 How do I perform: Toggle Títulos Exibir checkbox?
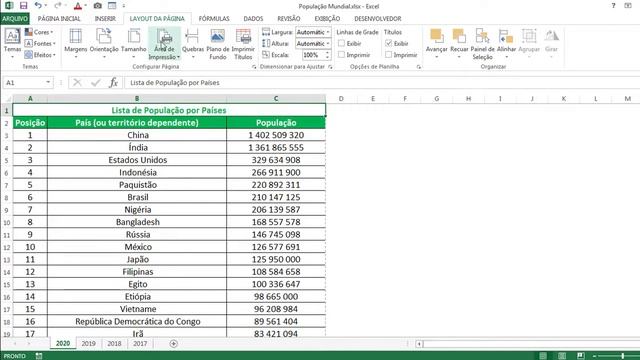389,43
